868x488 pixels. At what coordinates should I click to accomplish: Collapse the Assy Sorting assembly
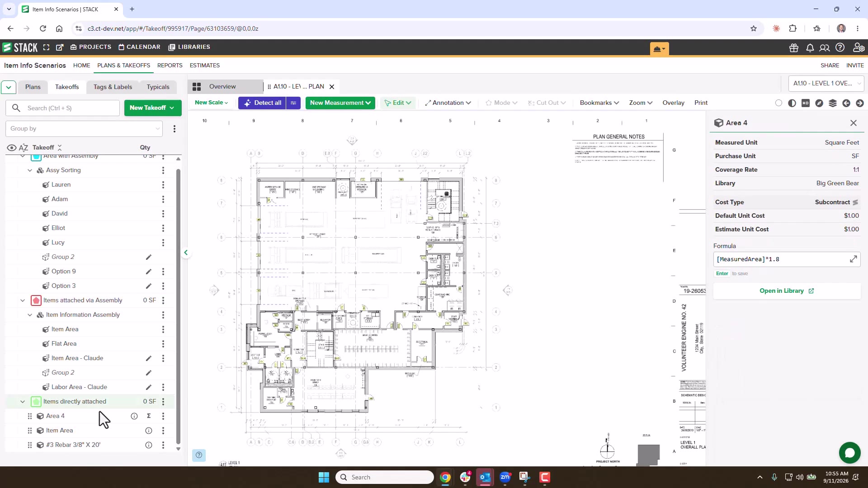[30, 170]
